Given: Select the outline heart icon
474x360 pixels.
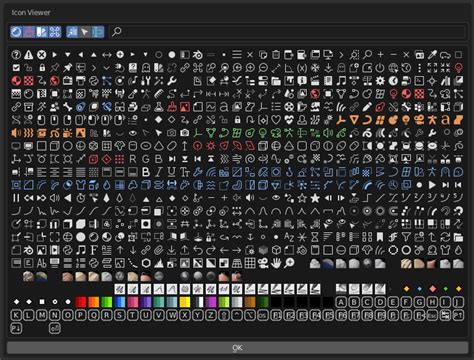Looking at the screenshot, I should tap(276, 120).
